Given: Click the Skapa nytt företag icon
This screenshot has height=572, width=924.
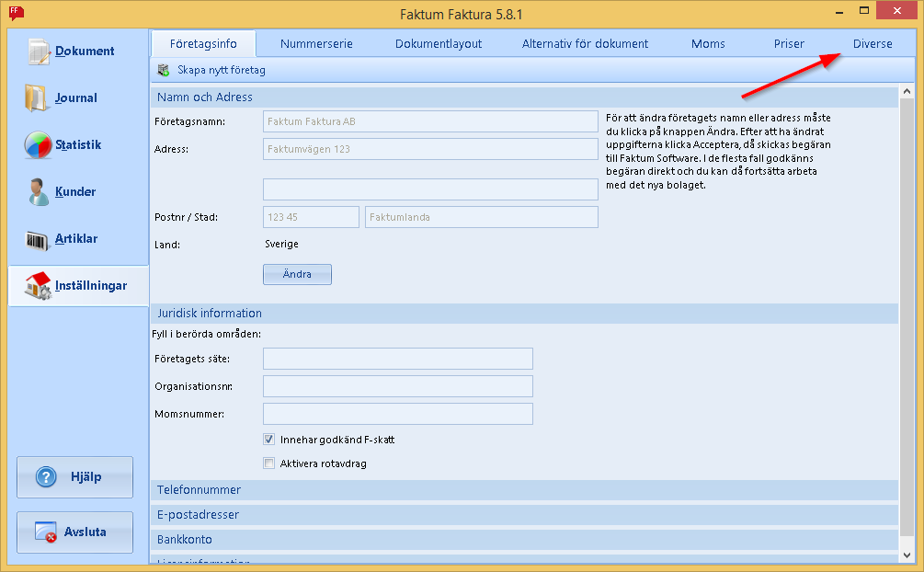Looking at the screenshot, I should point(164,70).
